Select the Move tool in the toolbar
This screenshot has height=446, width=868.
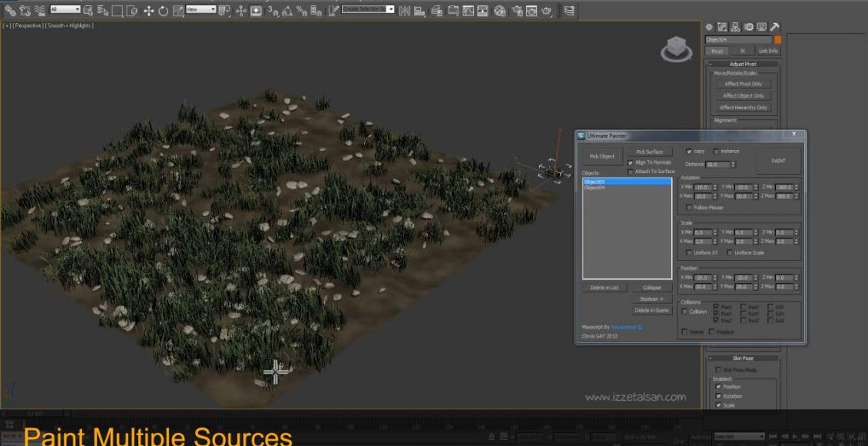[148, 11]
